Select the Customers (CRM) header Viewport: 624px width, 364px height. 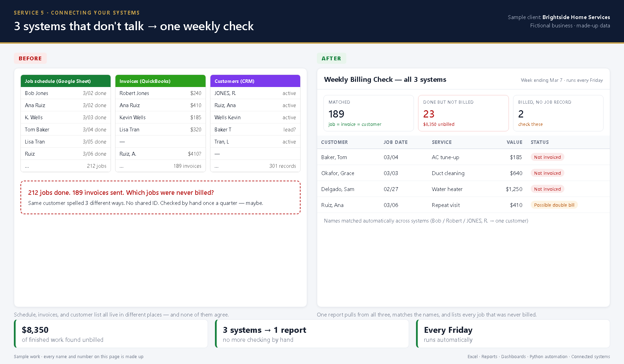tap(255, 81)
